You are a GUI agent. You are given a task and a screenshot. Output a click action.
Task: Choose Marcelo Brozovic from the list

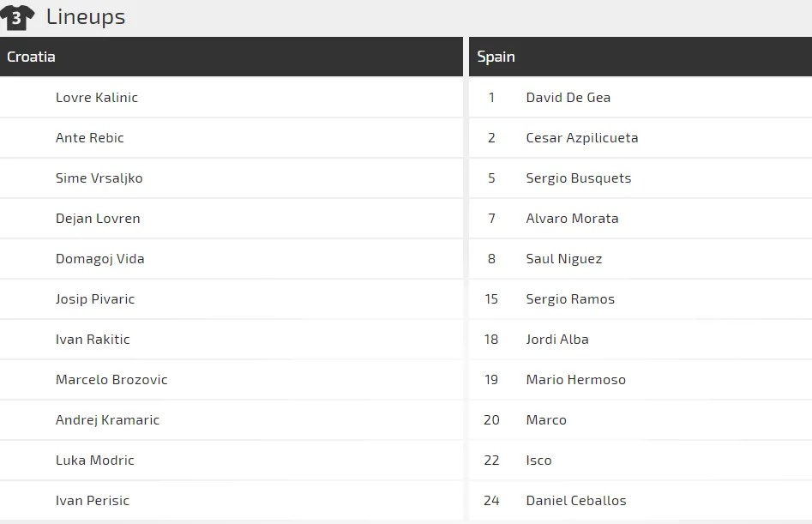point(111,380)
